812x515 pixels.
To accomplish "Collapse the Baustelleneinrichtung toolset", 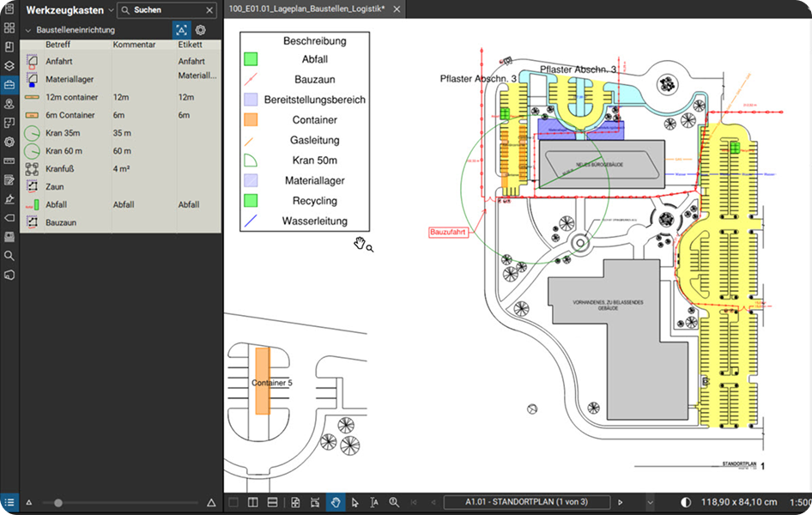I will click(x=28, y=31).
